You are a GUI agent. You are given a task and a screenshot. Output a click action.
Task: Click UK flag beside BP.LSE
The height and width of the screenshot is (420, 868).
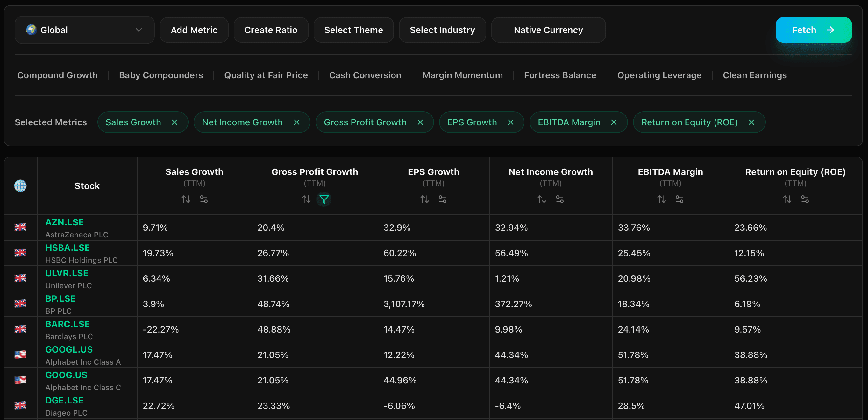[x=20, y=304]
